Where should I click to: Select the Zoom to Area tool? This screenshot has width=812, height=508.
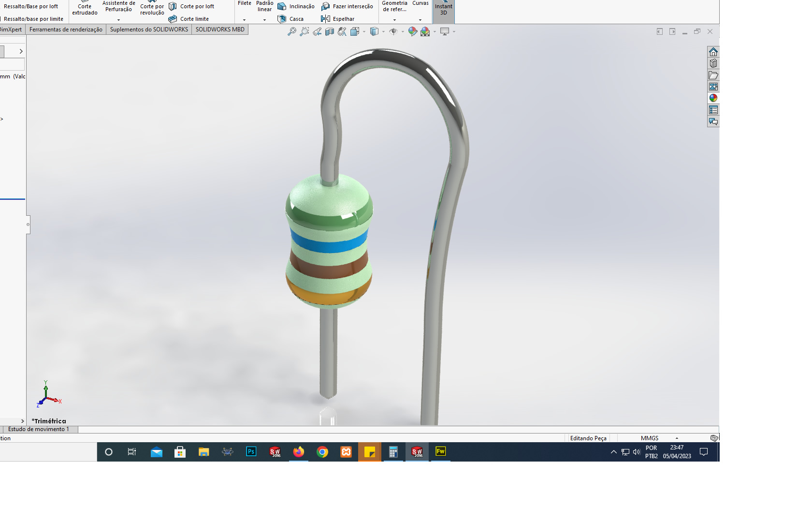coord(304,31)
